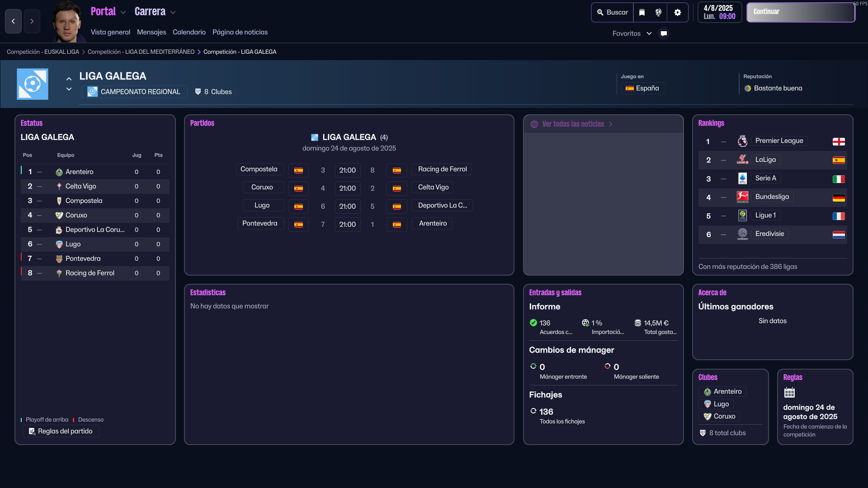Click the Liga Galega competition logo
The image size is (868, 488).
(33, 84)
